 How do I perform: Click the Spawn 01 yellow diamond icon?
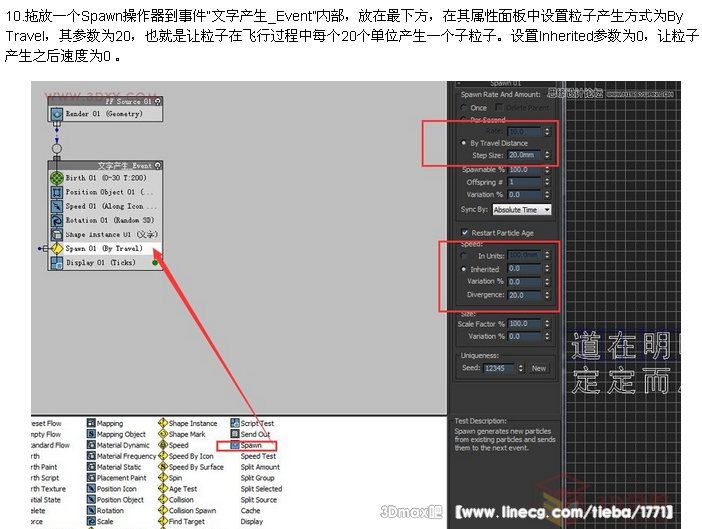coord(57,248)
